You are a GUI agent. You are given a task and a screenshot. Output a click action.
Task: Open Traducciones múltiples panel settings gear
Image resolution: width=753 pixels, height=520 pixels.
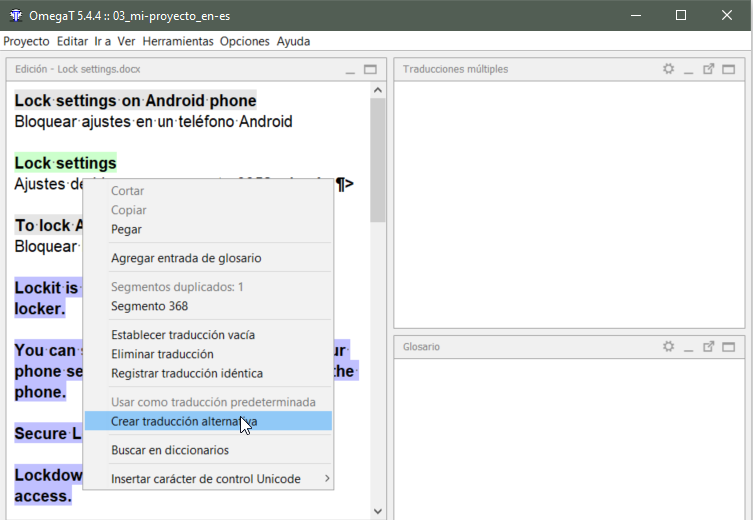(x=668, y=69)
